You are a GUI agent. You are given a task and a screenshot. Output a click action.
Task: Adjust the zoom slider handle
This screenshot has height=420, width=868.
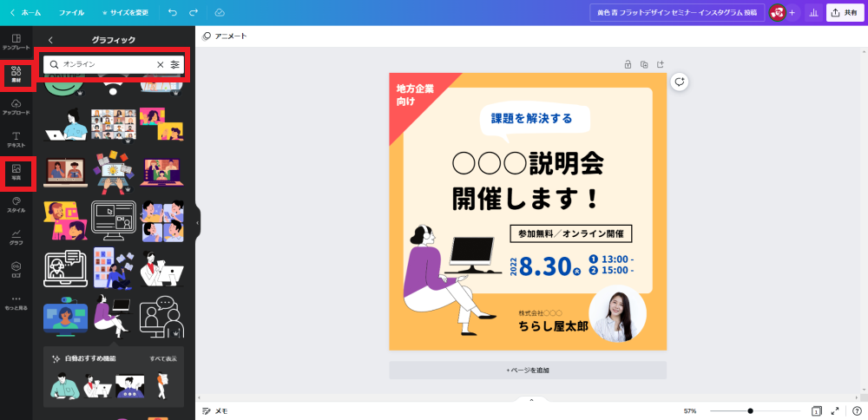750,411
